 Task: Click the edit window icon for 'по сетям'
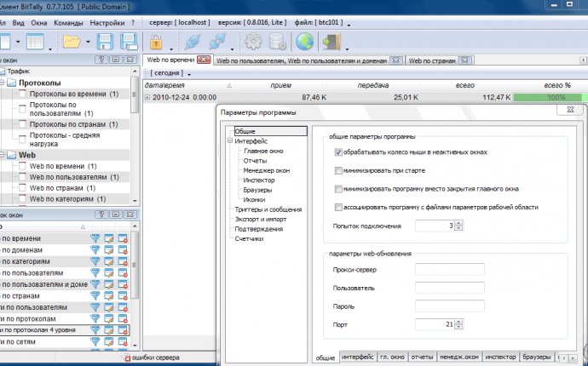pos(109,341)
